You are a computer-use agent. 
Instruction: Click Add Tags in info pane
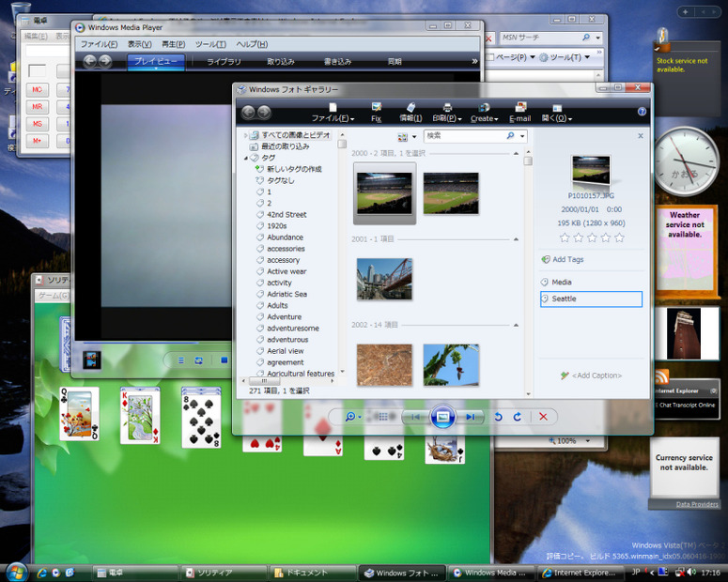[563, 259]
